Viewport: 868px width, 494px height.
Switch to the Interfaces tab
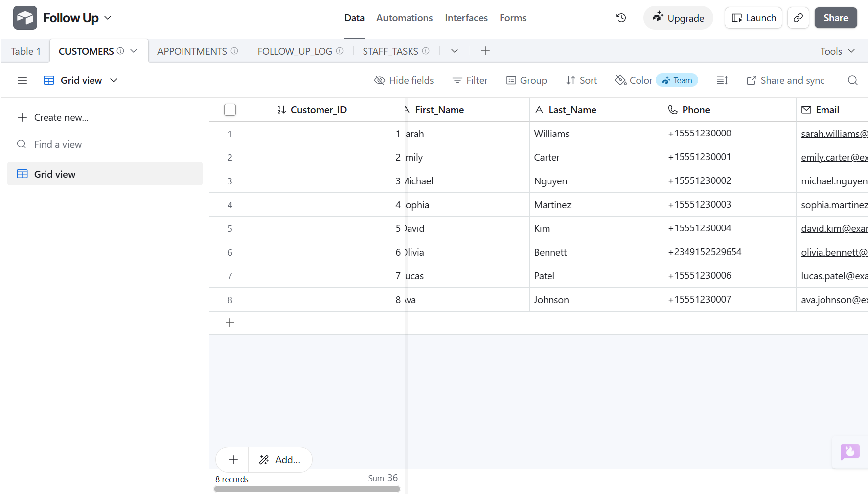(466, 18)
